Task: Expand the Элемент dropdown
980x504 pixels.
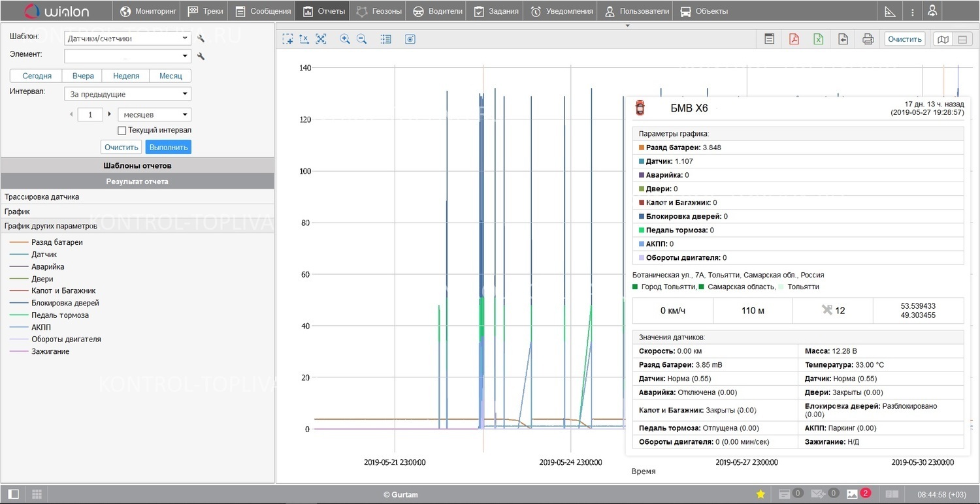Action: [x=127, y=56]
